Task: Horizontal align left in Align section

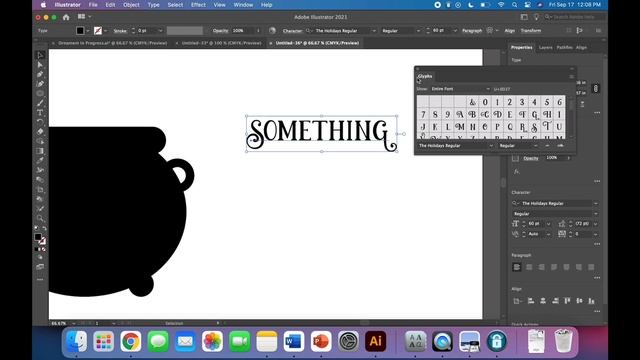Action: (531, 301)
